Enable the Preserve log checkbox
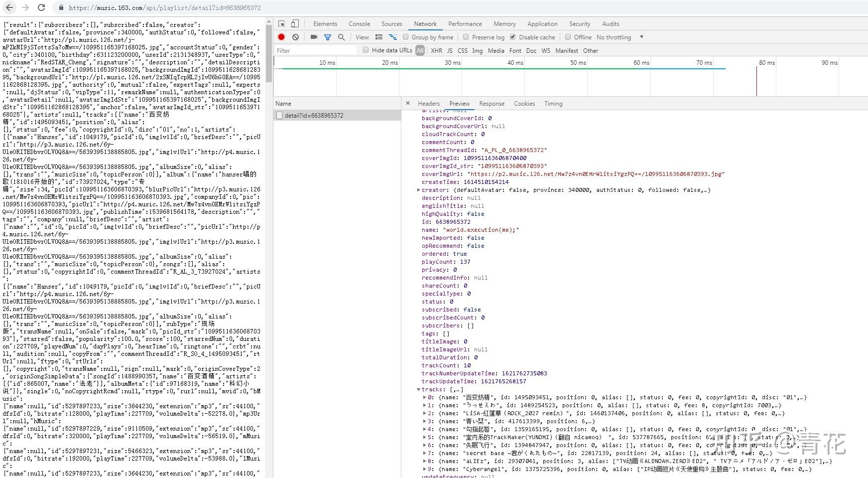The image size is (868, 478). (x=466, y=37)
